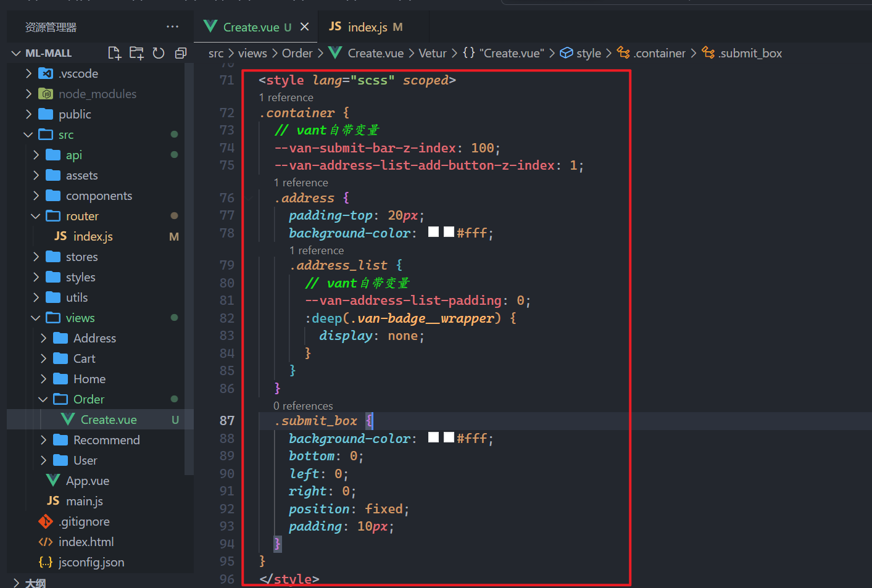Expand the Cart folder
The image size is (872, 588).
coord(44,358)
